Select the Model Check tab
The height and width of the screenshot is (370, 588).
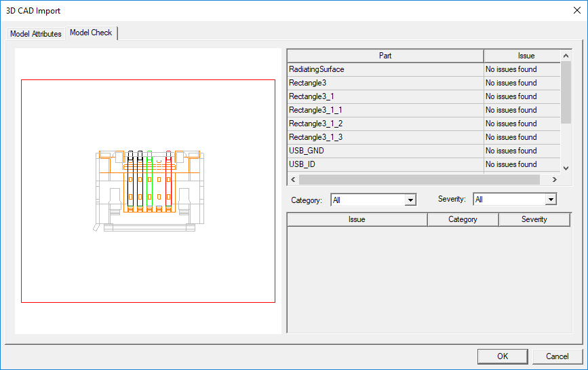(x=92, y=33)
